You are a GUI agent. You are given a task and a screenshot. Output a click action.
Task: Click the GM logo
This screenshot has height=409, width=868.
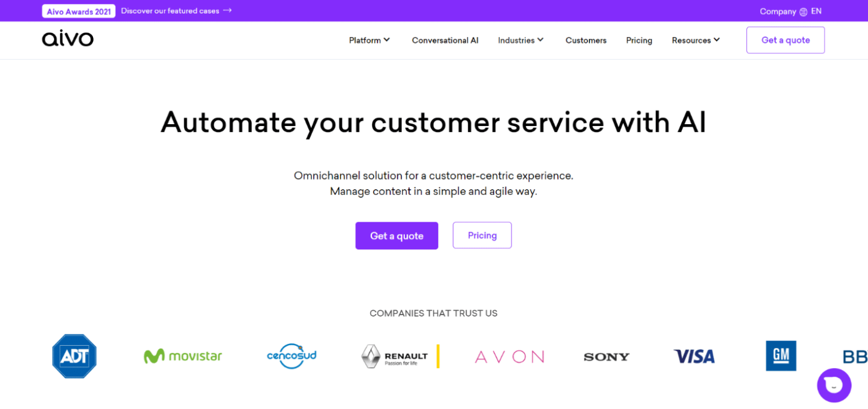[781, 356]
